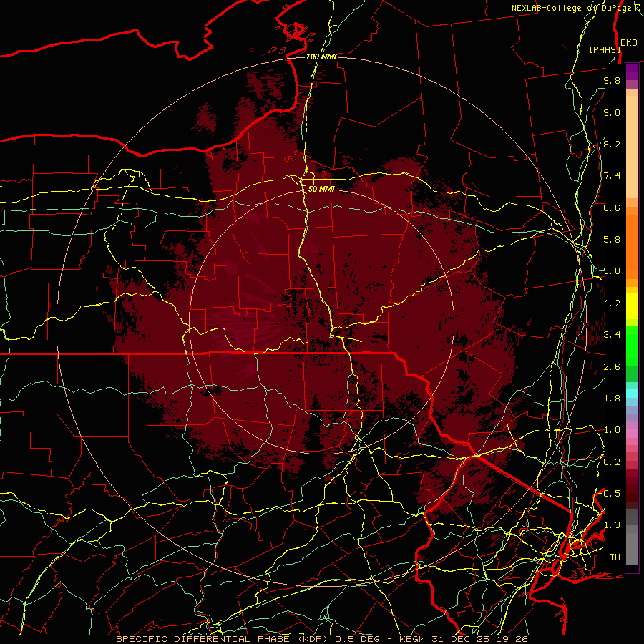
Task: Click the 8.2 legend value
Action: pyautogui.click(x=612, y=144)
